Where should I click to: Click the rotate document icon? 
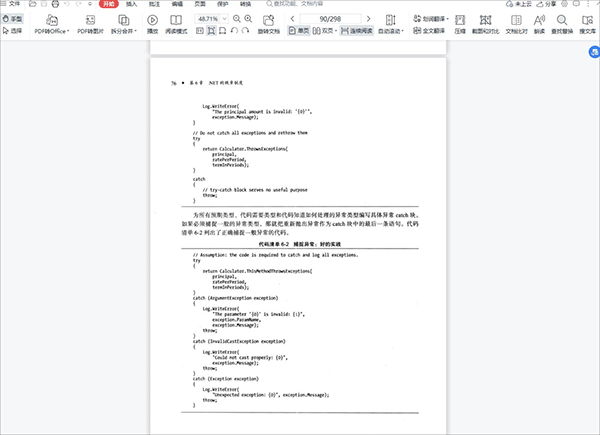(269, 20)
